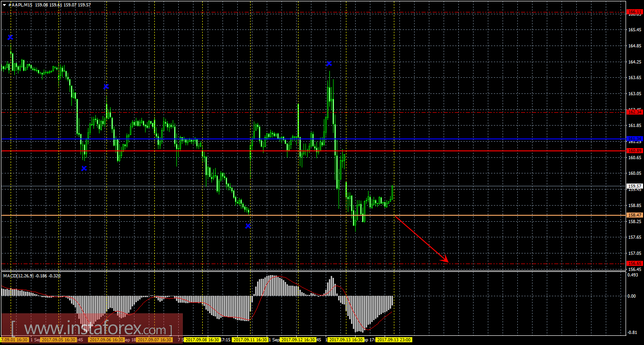Select the 2017.09.12 16:30 time marker
The image size is (644, 345).
298,340
